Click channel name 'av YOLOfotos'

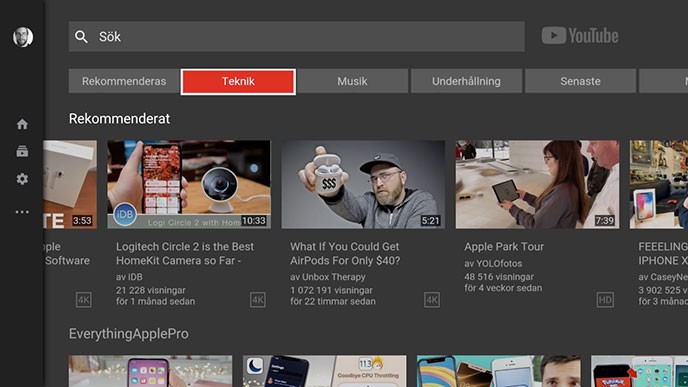point(493,264)
